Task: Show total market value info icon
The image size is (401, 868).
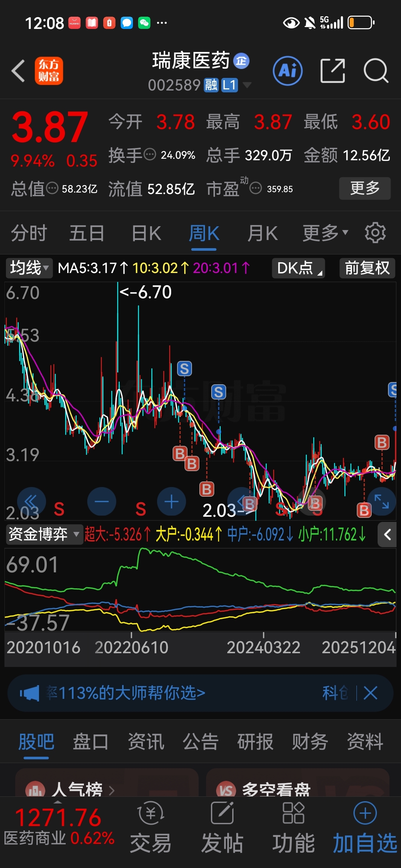Action: 52,188
